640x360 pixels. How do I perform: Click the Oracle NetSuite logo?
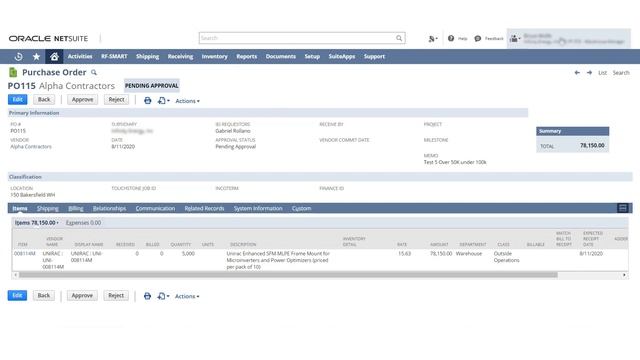coord(48,38)
